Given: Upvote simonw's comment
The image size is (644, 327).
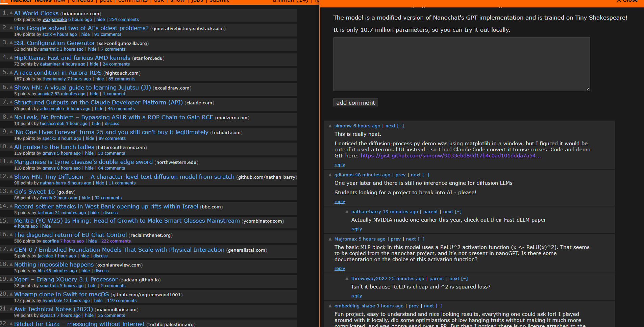Looking at the screenshot, I should tap(330, 126).
